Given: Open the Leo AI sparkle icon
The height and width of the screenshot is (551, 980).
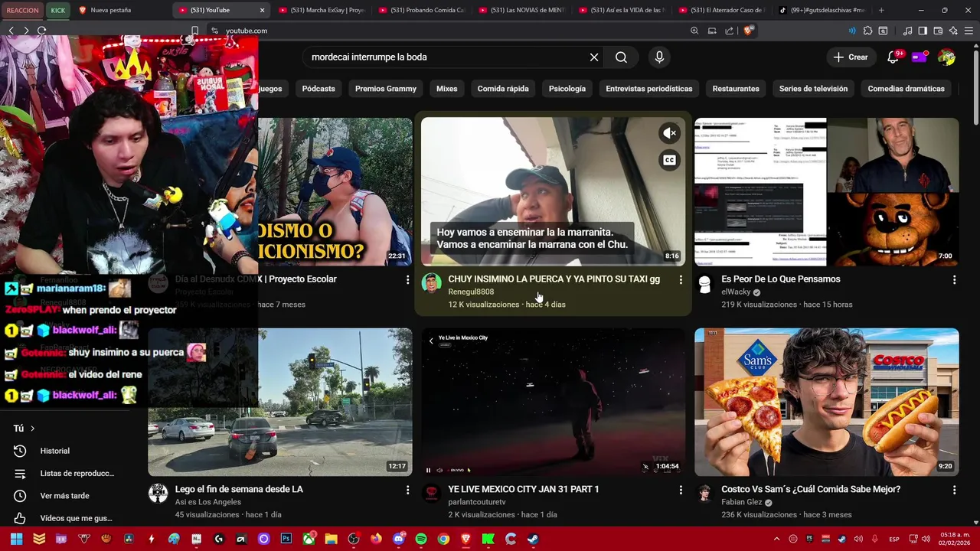Looking at the screenshot, I should click(953, 31).
